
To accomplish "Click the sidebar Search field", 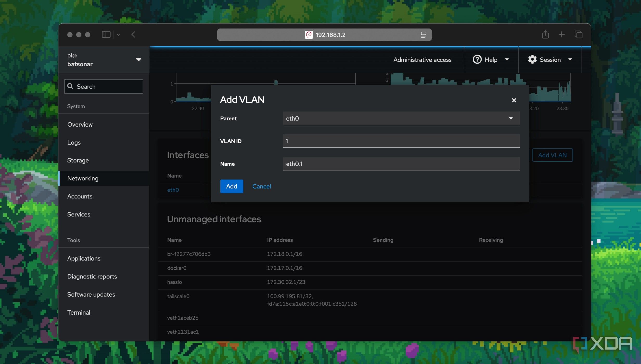I will click(x=104, y=86).
